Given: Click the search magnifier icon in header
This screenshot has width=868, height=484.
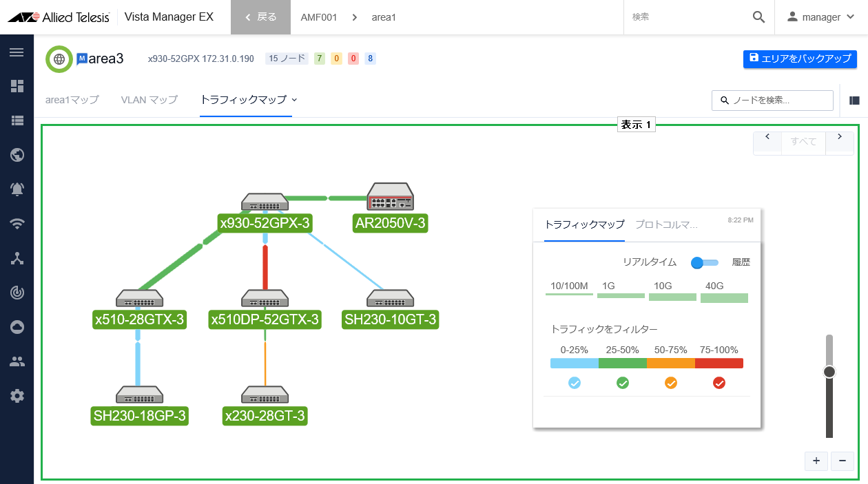Looking at the screenshot, I should (758, 17).
